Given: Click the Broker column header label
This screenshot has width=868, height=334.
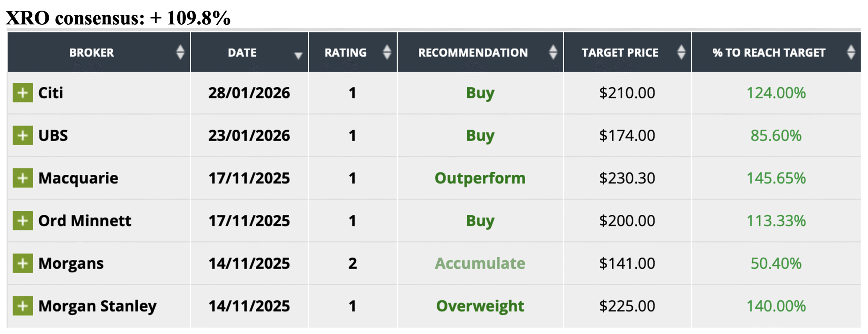Looking at the screenshot, I should pyautogui.click(x=92, y=53).
